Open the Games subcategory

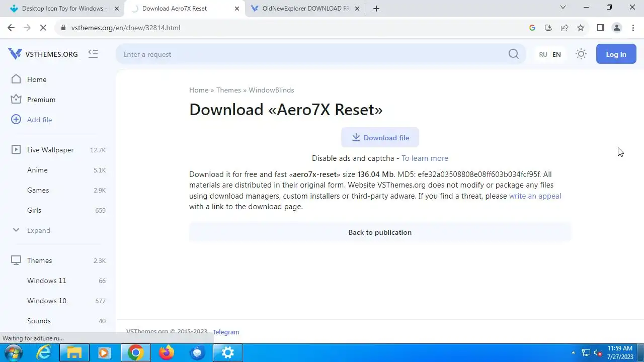pos(38,190)
